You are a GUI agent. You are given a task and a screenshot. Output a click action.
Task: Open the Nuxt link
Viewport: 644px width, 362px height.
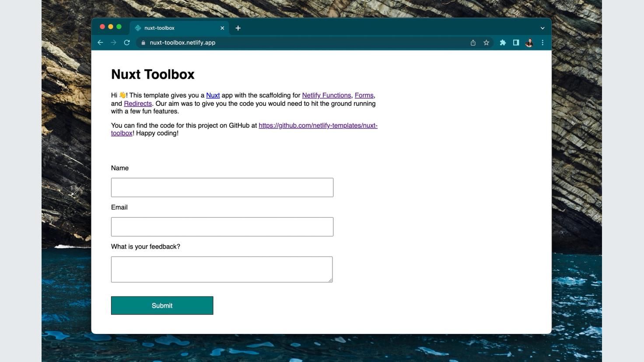[213, 95]
